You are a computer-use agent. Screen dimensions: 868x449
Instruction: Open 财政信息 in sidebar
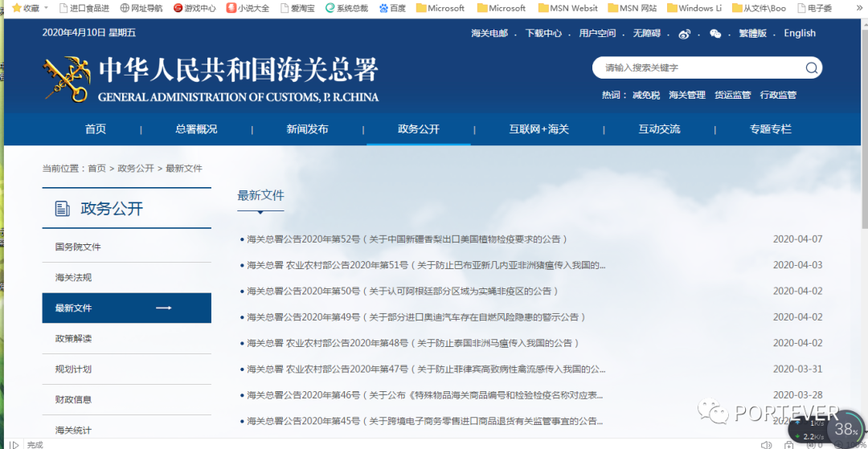pyautogui.click(x=74, y=399)
